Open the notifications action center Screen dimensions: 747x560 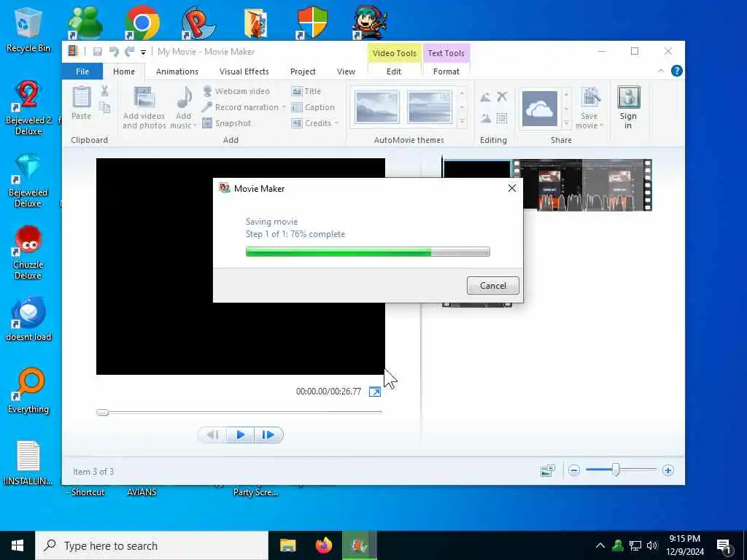point(725,547)
